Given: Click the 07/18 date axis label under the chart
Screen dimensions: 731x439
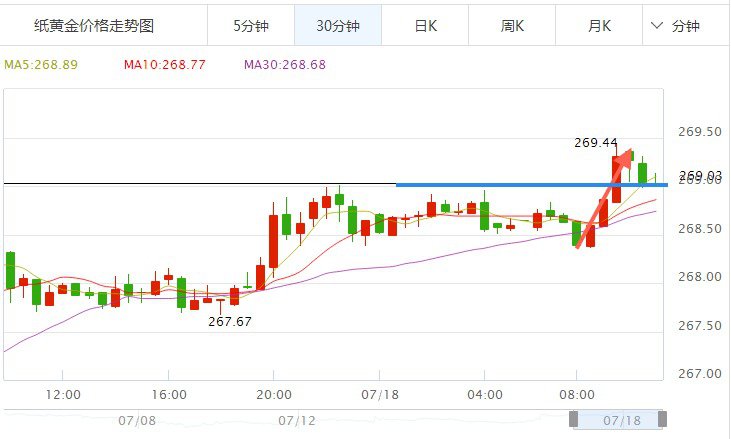Looking at the screenshot, I should pos(380,395).
